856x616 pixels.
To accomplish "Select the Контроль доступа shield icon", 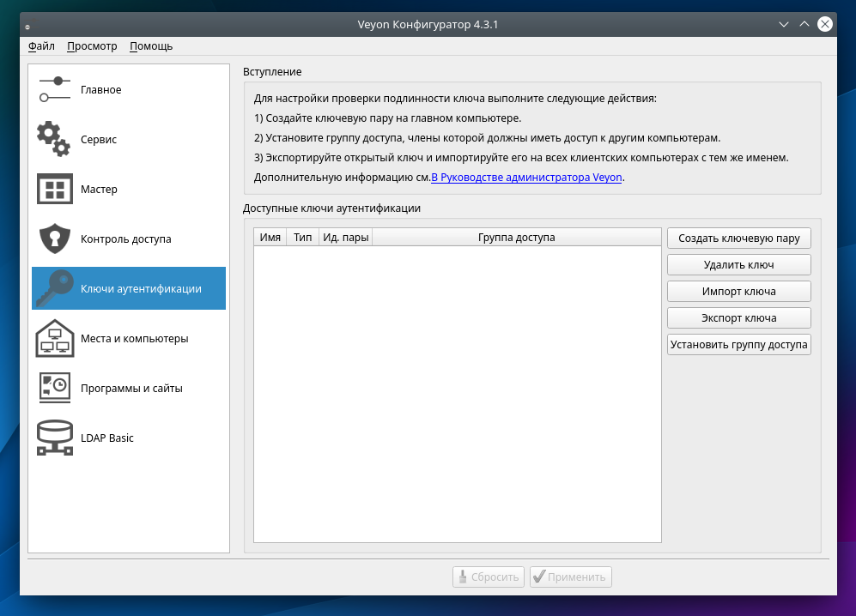I will (55, 239).
